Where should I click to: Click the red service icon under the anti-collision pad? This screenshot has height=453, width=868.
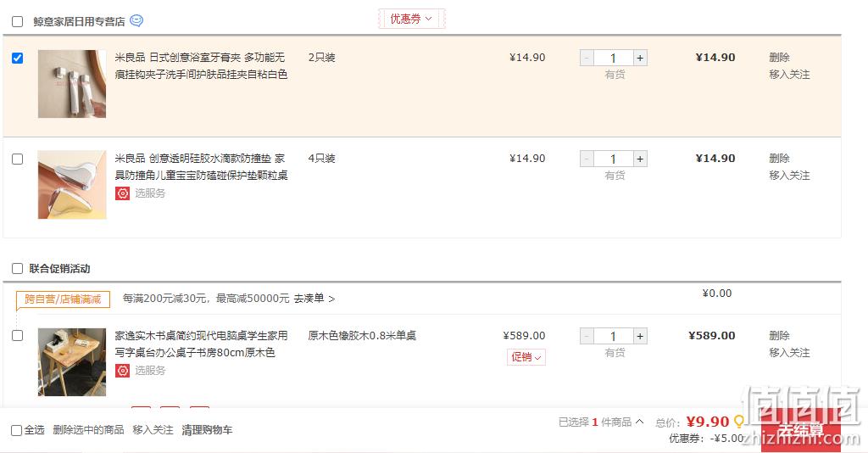(122, 193)
